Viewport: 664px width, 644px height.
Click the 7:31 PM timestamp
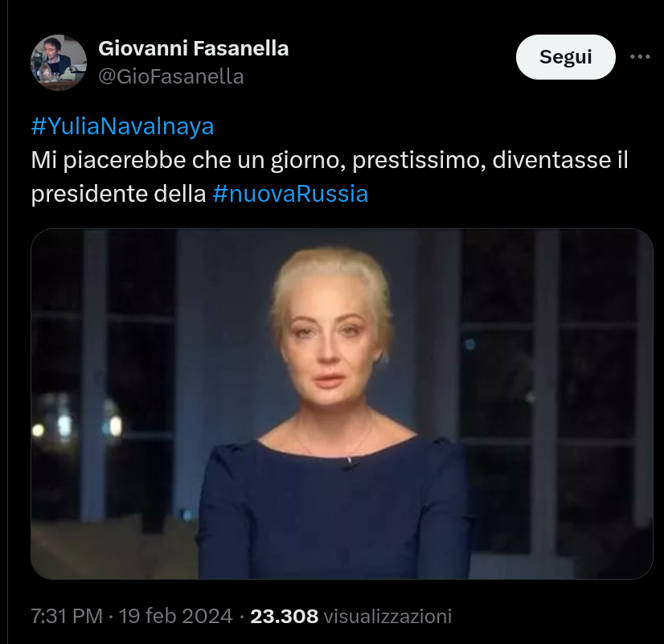(x=67, y=617)
